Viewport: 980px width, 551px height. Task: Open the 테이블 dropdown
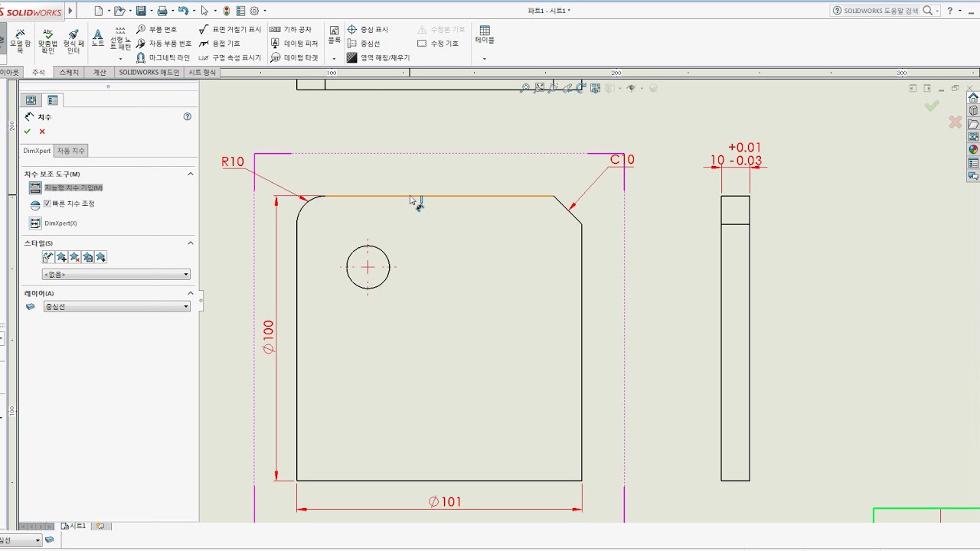pos(485,58)
